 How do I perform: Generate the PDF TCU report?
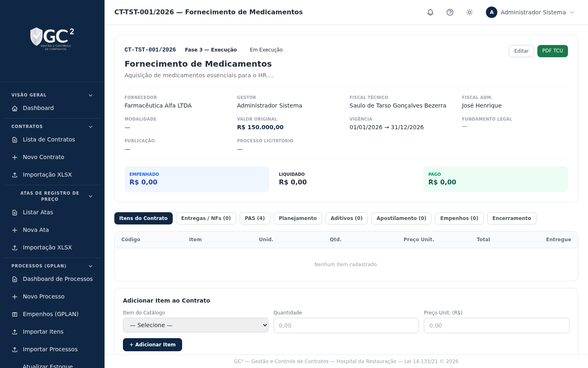click(x=552, y=51)
